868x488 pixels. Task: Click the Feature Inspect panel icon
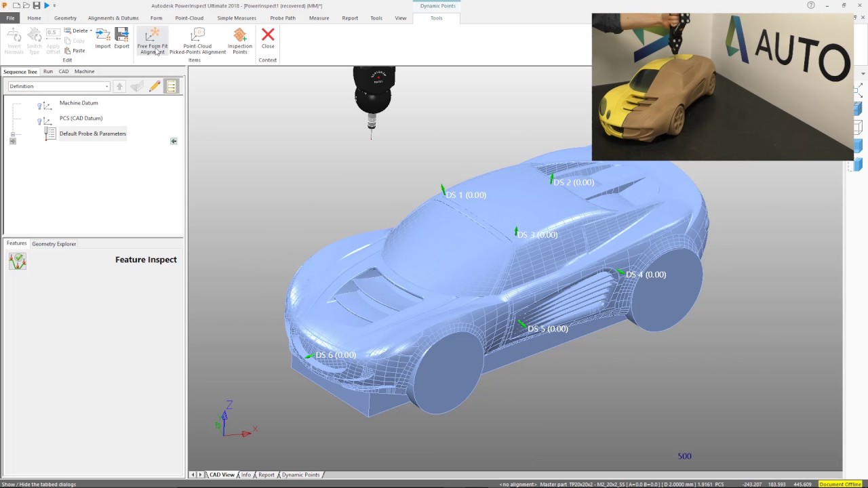(x=18, y=261)
